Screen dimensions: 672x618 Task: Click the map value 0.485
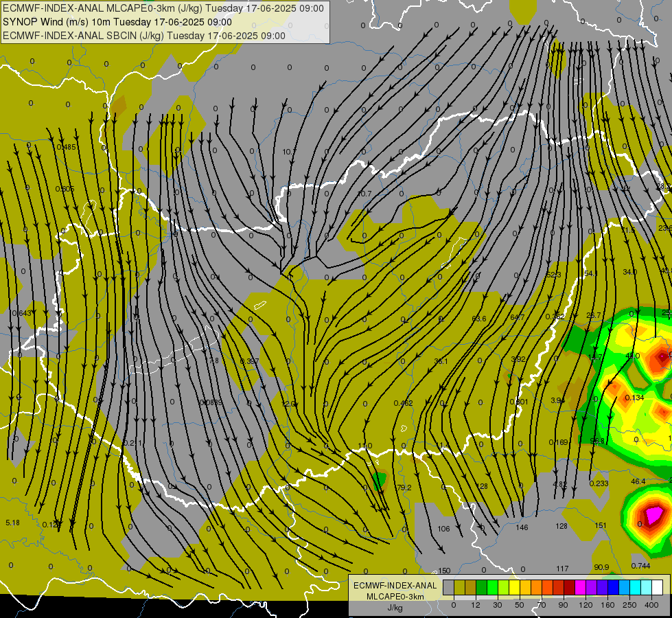pyautogui.click(x=66, y=147)
